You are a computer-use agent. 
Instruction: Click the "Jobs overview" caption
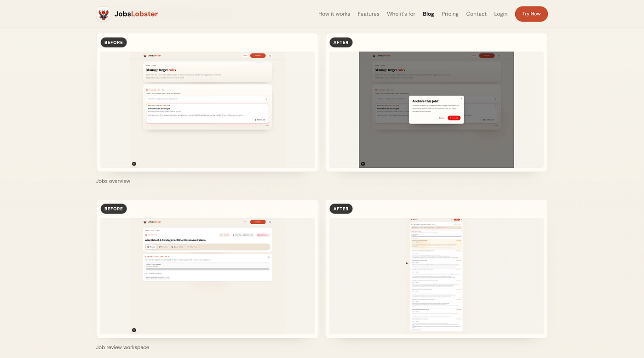click(x=113, y=181)
